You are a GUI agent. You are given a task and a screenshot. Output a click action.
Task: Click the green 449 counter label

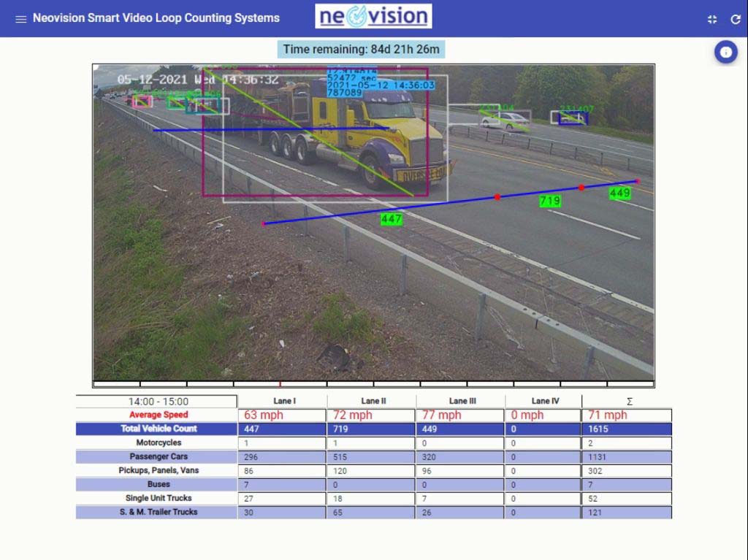[x=619, y=193]
